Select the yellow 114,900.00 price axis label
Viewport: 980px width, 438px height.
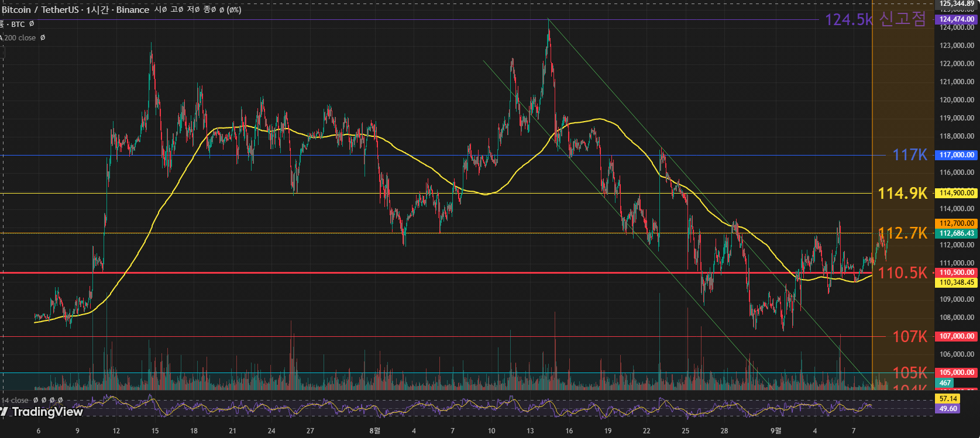coord(957,193)
